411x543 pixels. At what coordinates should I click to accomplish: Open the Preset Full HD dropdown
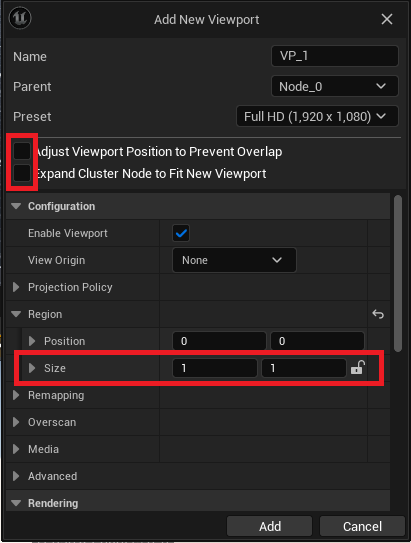[x=317, y=116]
